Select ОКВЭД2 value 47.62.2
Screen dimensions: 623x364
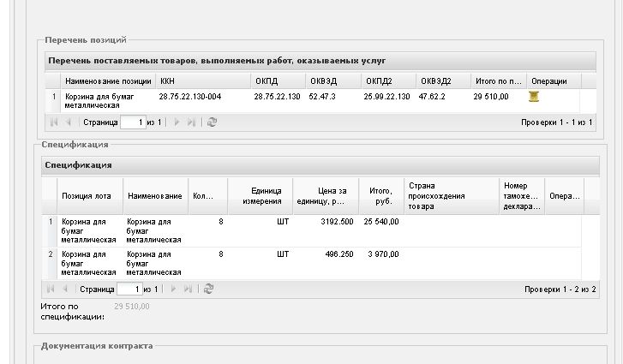tap(432, 97)
